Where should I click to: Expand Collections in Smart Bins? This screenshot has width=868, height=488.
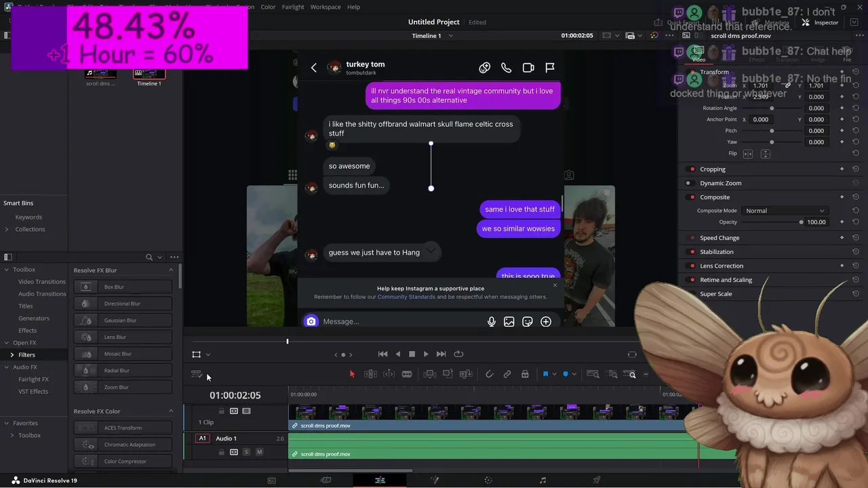[7, 229]
